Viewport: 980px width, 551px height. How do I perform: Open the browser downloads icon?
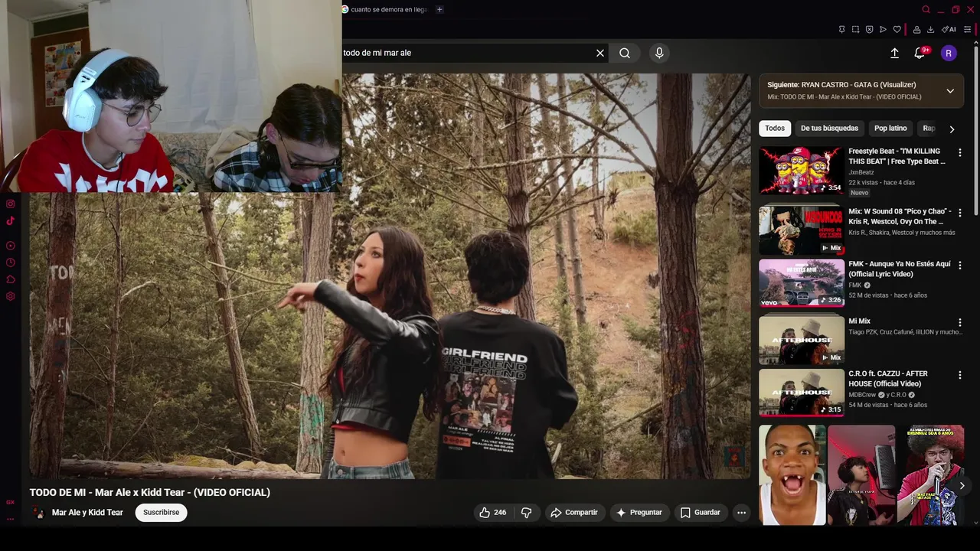point(930,30)
